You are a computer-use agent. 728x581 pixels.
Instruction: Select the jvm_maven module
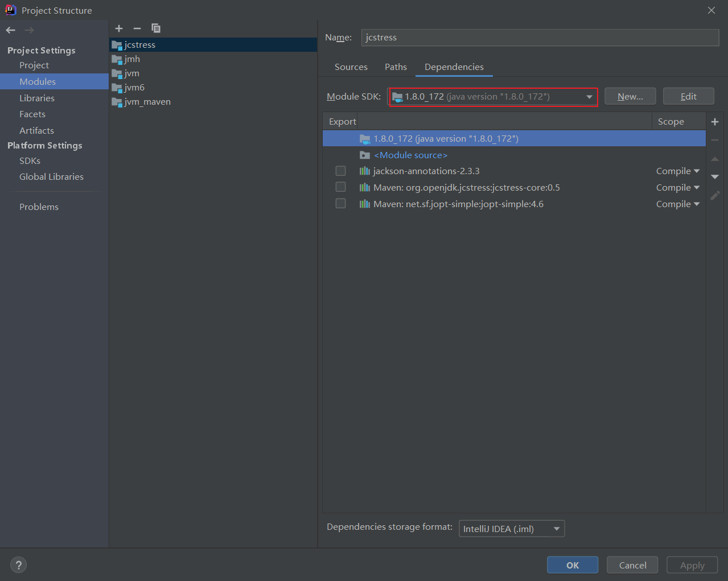click(x=146, y=101)
